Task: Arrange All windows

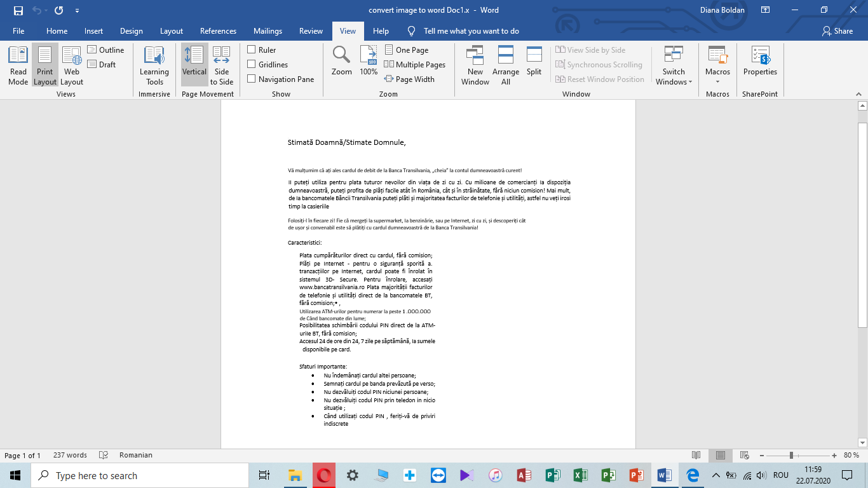Action: [x=506, y=65]
